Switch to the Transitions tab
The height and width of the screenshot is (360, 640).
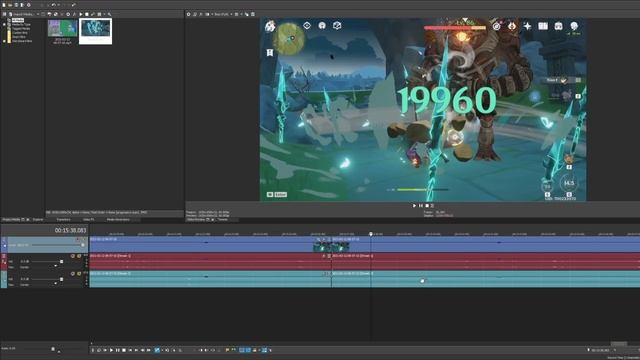[x=64, y=220]
